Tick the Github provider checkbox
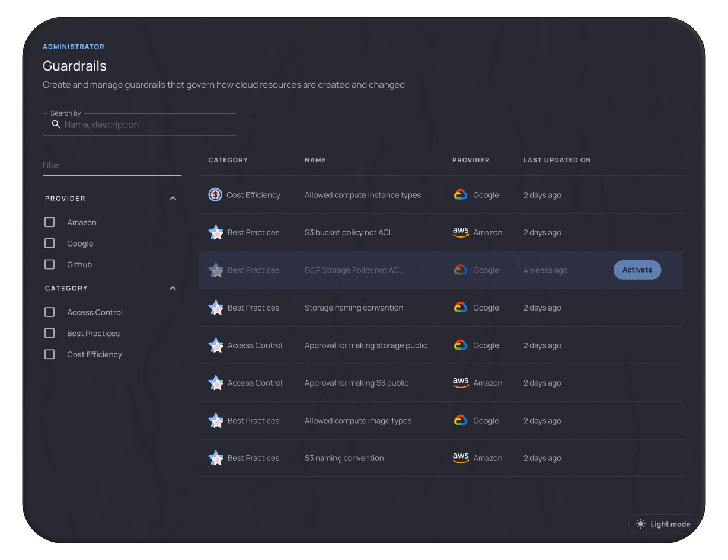Screen dimensions: 728x560 point(50,264)
